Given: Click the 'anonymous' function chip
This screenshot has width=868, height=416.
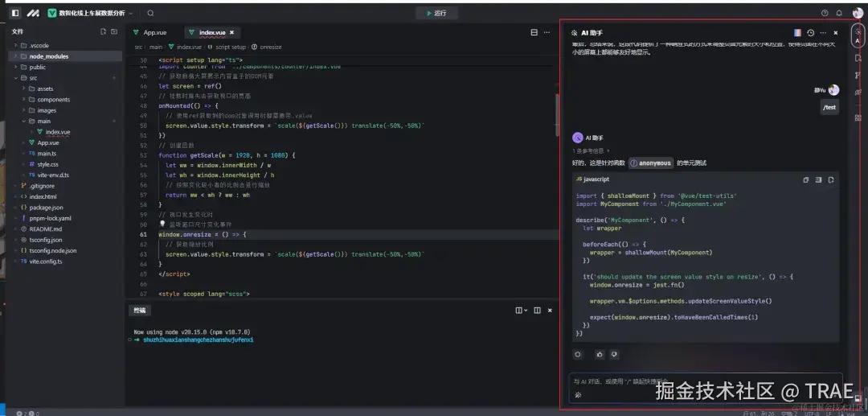Looking at the screenshot, I should (651, 163).
